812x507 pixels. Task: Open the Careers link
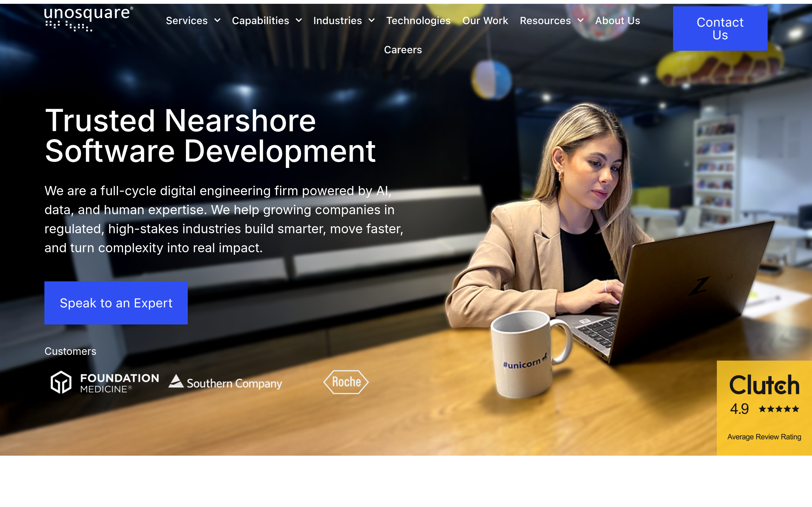point(403,50)
